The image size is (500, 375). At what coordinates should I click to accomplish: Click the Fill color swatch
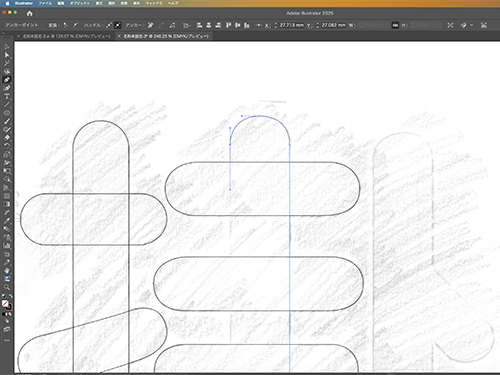click(5, 303)
